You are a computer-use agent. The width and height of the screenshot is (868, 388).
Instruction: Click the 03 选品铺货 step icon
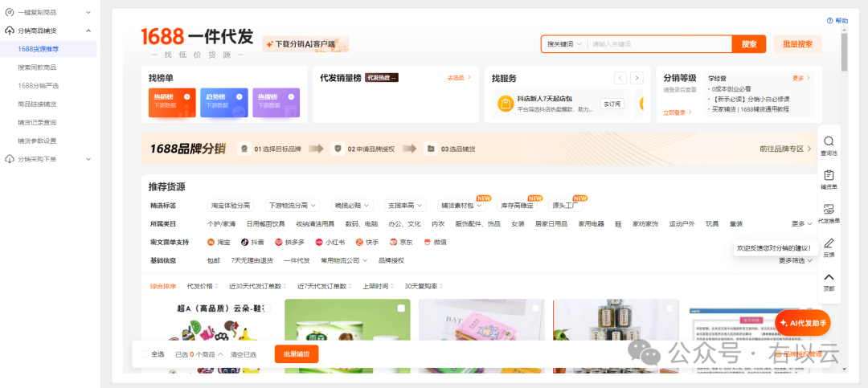(430, 149)
